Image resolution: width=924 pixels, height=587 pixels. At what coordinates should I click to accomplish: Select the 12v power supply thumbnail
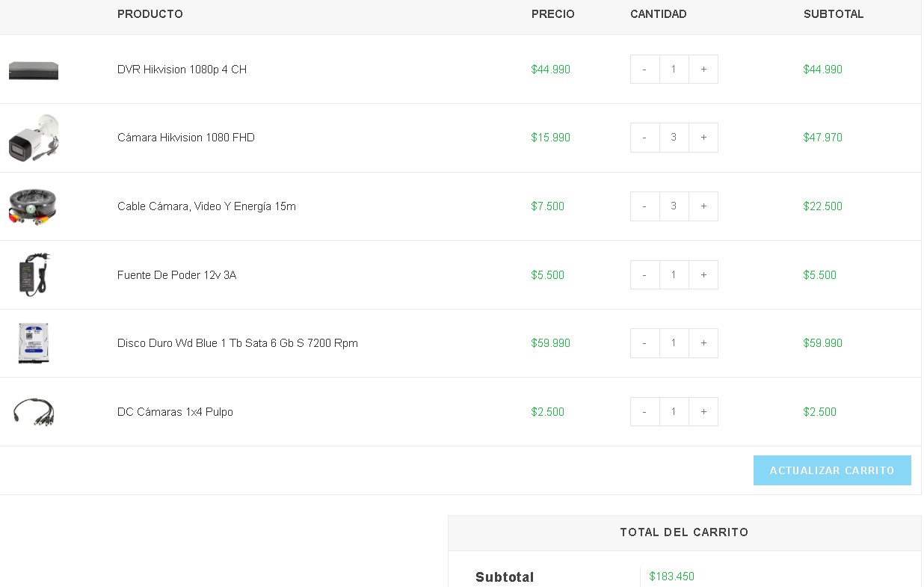pyautogui.click(x=34, y=274)
